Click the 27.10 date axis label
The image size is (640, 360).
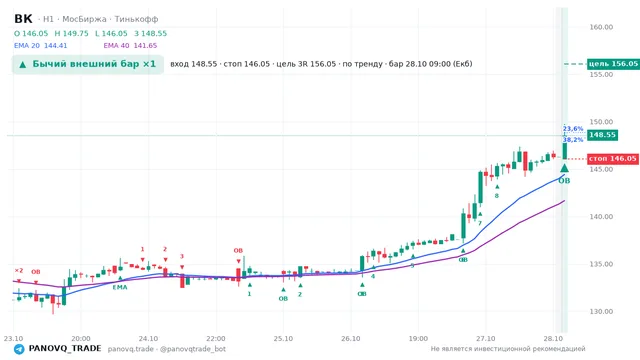tap(486, 339)
